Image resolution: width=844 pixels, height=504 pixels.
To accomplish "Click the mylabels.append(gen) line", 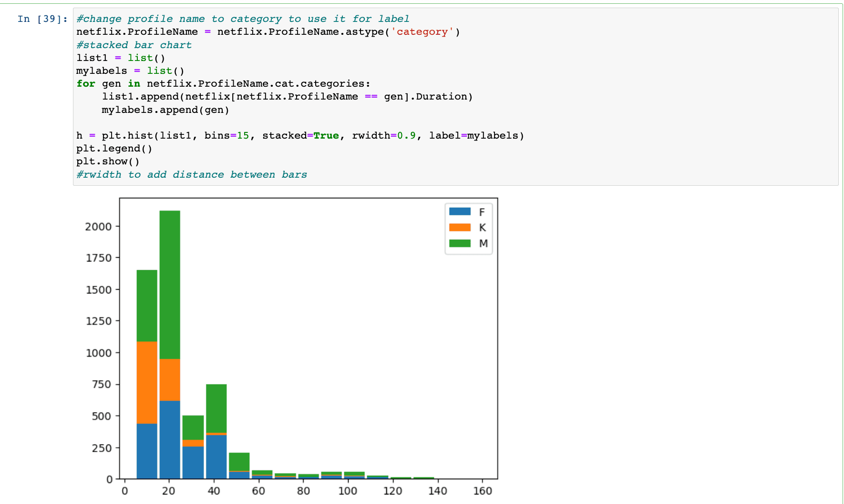I will click(165, 110).
